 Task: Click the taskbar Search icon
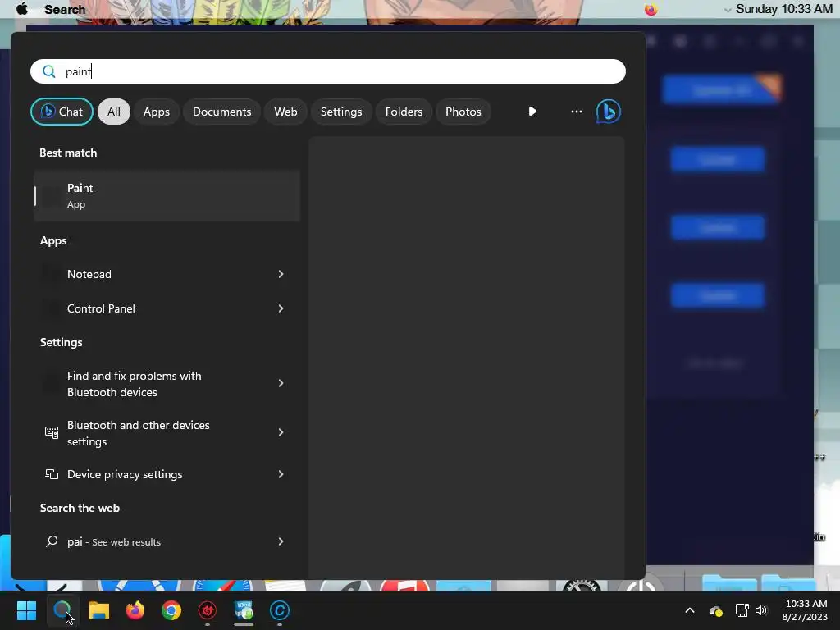pyautogui.click(x=62, y=610)
